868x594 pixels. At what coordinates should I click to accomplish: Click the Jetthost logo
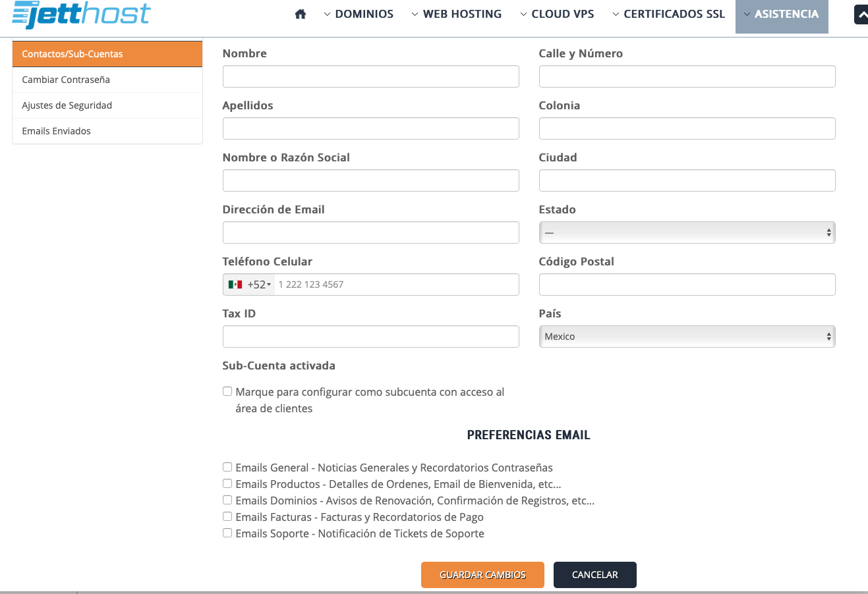pyautogui.click(x=82, y=14)
